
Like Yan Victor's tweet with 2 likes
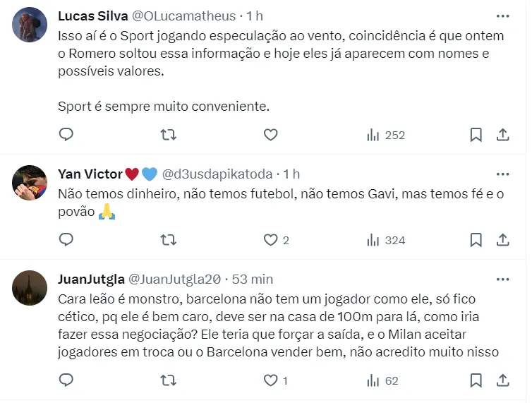pyautogui.click(x=270, y=240)
